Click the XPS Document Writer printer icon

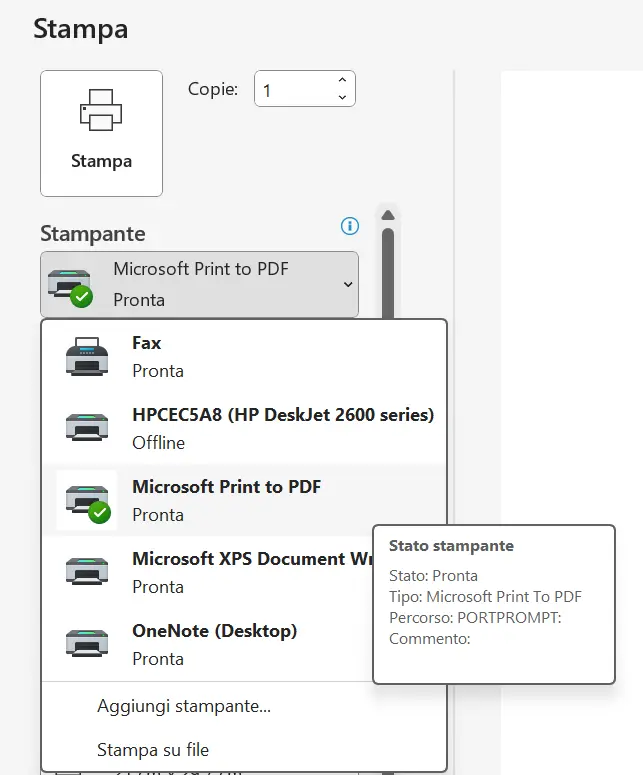click(87, 571)
